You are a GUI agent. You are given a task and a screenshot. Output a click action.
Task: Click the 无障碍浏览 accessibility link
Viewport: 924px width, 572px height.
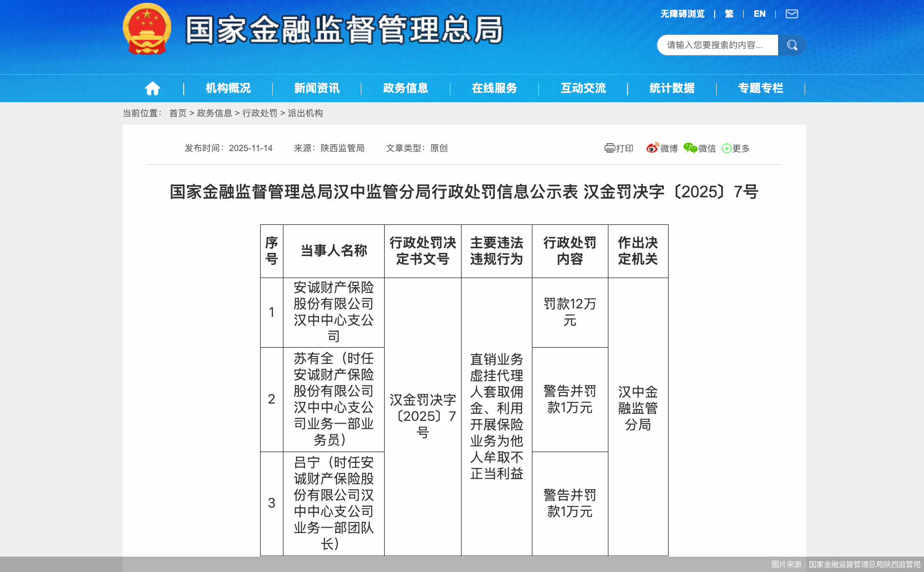pyautogui.click(x=682, y=14)
